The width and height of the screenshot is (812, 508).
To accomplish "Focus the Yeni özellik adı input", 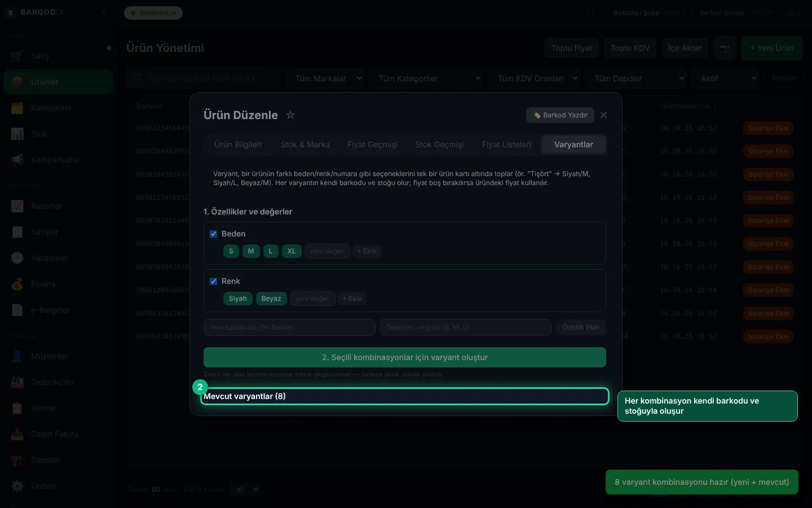I will click(x=289, y=327).
